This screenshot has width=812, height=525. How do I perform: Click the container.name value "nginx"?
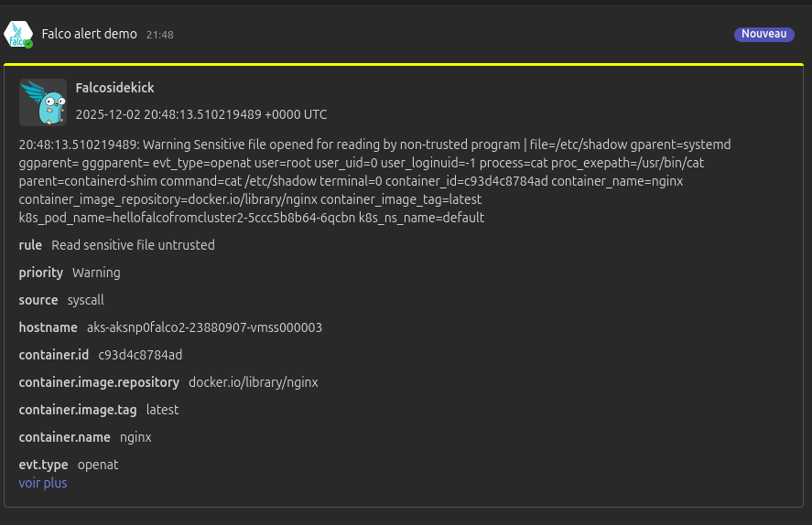point(135,437)
